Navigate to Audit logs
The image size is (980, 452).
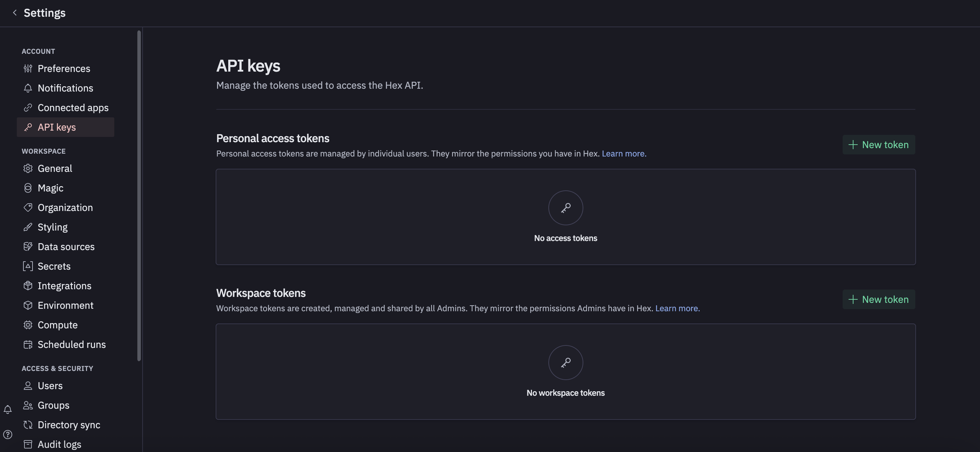[x=59, y=444]
